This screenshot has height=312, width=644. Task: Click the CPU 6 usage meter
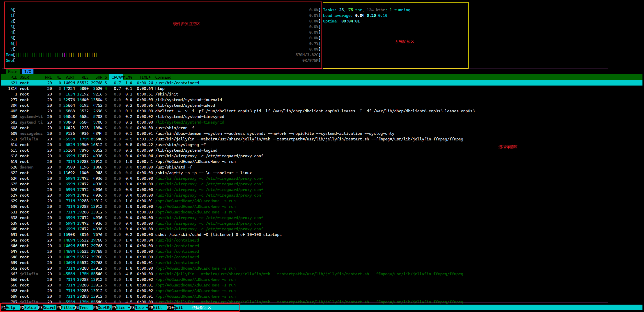165,44
